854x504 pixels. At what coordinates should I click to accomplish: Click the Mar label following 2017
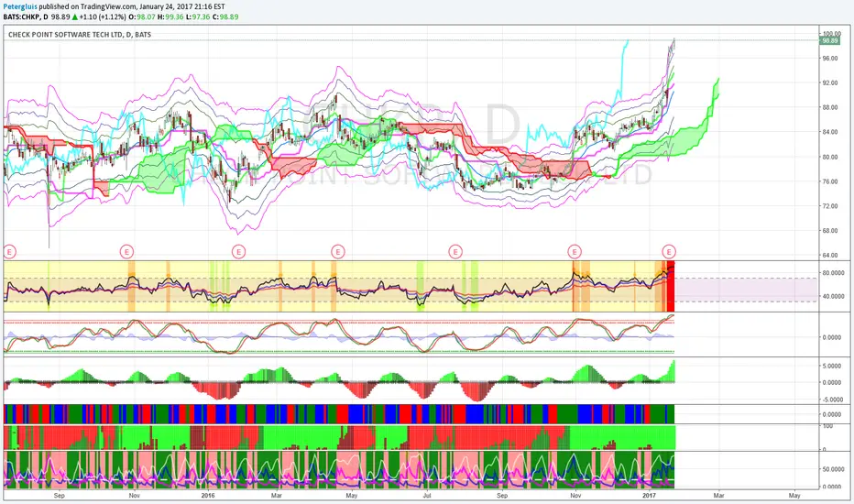(719, 496)
